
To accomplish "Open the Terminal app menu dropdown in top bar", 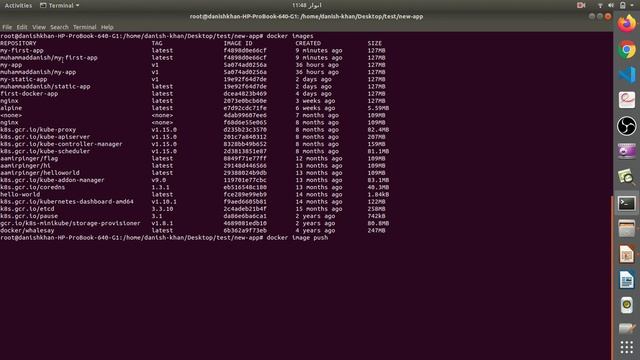I will (x=60, y=5).
